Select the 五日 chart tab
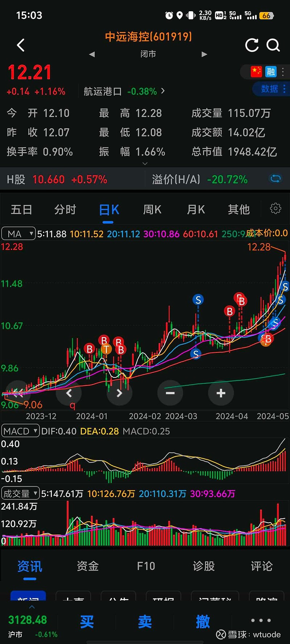290x644 pixels. 21,209
